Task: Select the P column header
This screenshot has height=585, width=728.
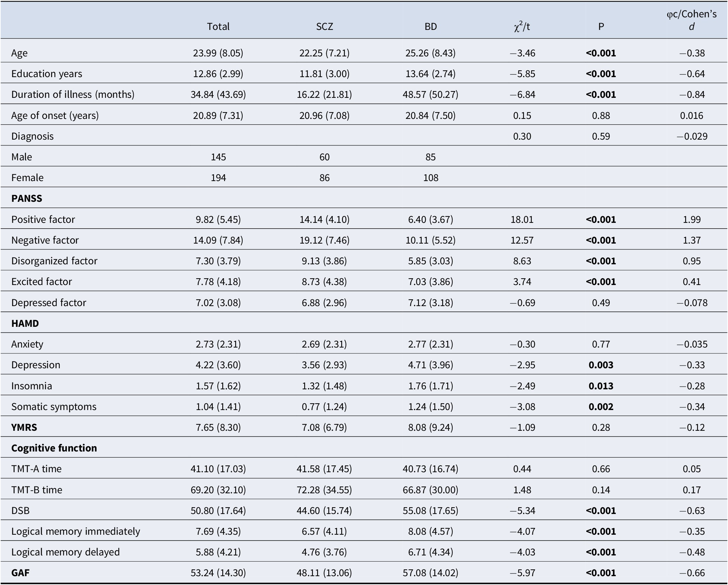Action: 601,26
